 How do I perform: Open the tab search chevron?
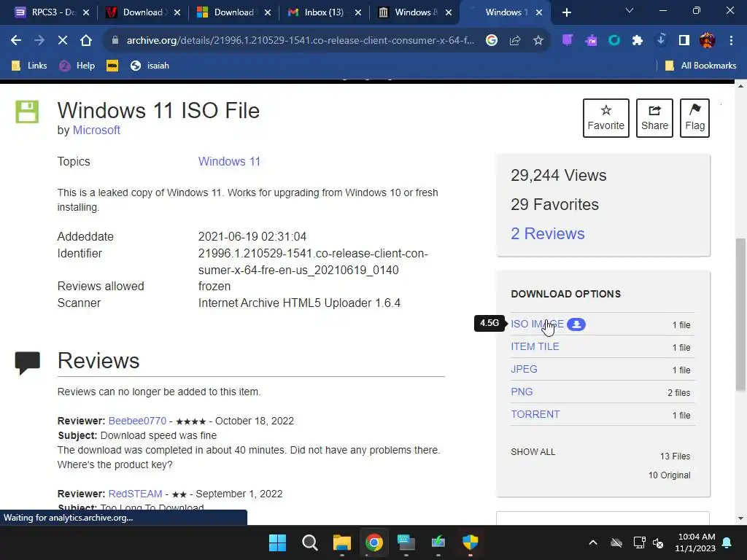pyautogui.click(x=630, y=10)
